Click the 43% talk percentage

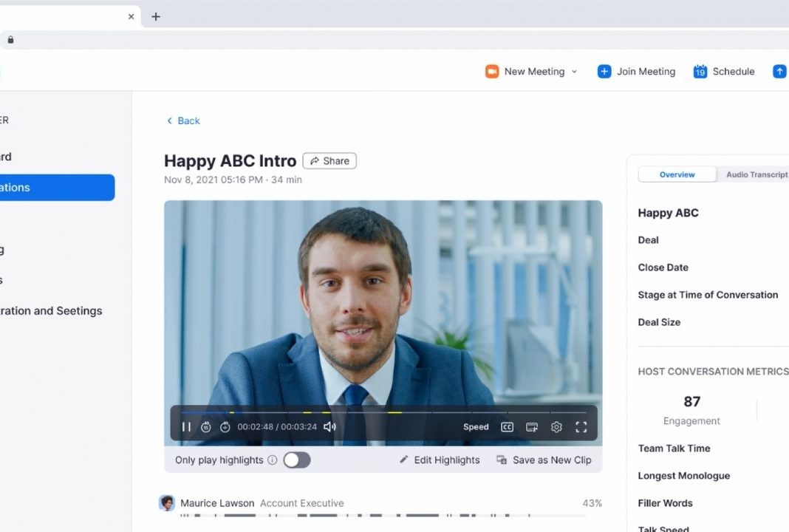(592, 502)
